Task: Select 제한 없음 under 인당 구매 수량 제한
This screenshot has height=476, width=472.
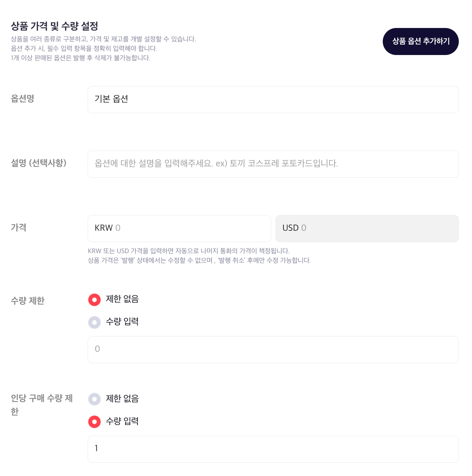Action: [94, 399]
